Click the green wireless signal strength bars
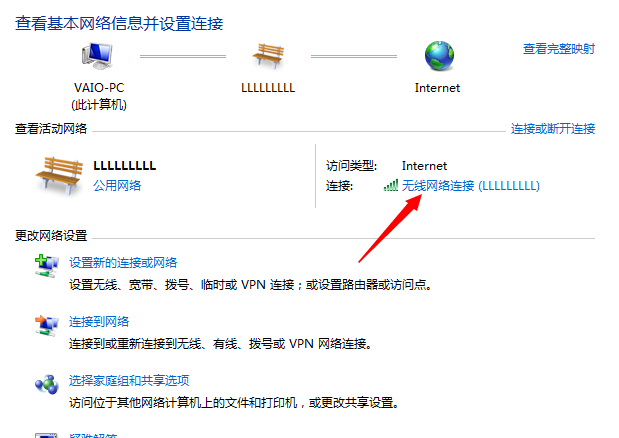Screen dimensions: 619x438 tap(391, 185)
